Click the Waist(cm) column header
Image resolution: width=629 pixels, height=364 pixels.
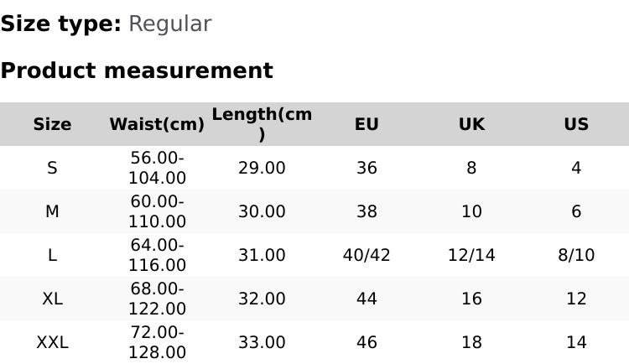pos(157,124)
